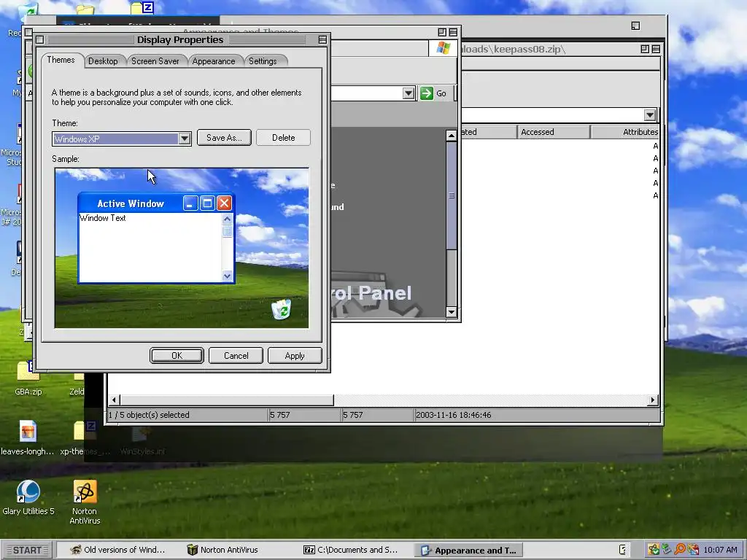Click the zoom box of 7-Zip keepass08.zip window

coord(645,49)
